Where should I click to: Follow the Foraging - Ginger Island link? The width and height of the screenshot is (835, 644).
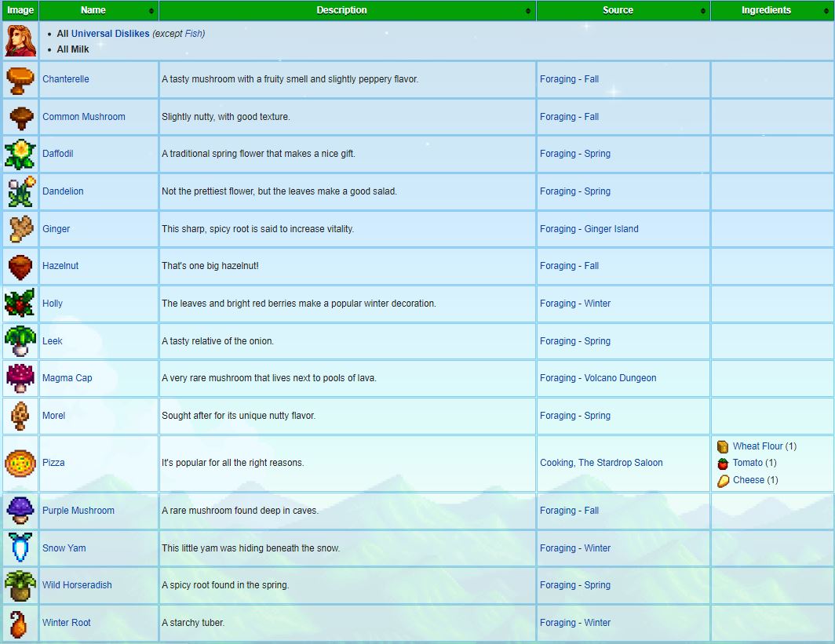[x=589, y=229]
